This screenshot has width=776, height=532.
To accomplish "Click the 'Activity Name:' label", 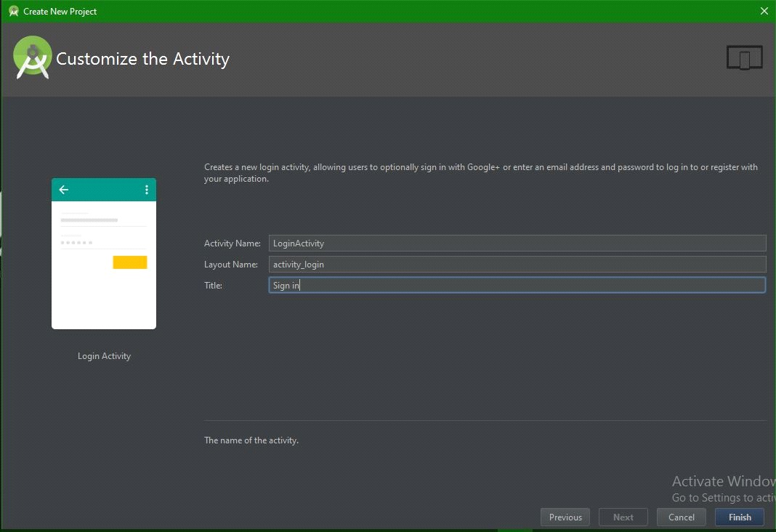I will click(232, 243).
